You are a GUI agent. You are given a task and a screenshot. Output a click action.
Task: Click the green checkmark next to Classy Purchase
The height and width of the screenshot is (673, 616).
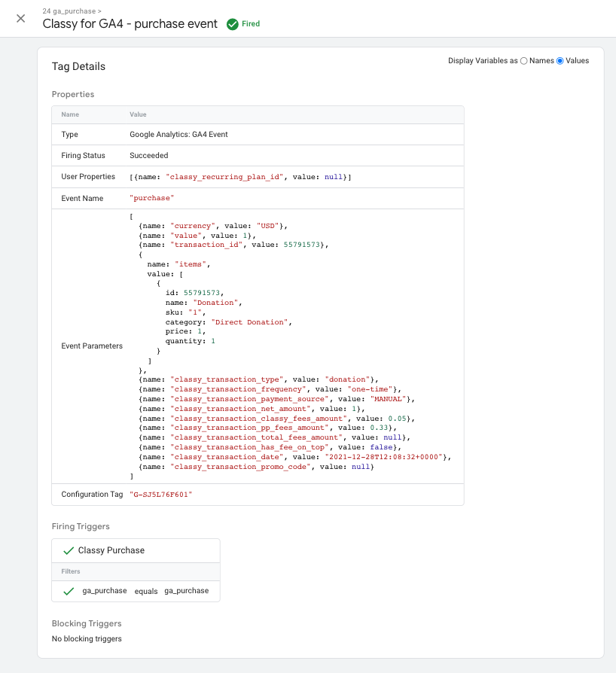[69, 551]
